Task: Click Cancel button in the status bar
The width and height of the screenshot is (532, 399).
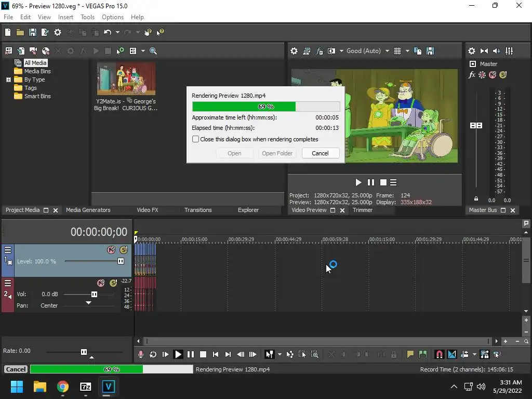Action: click(x=16, y=369)
